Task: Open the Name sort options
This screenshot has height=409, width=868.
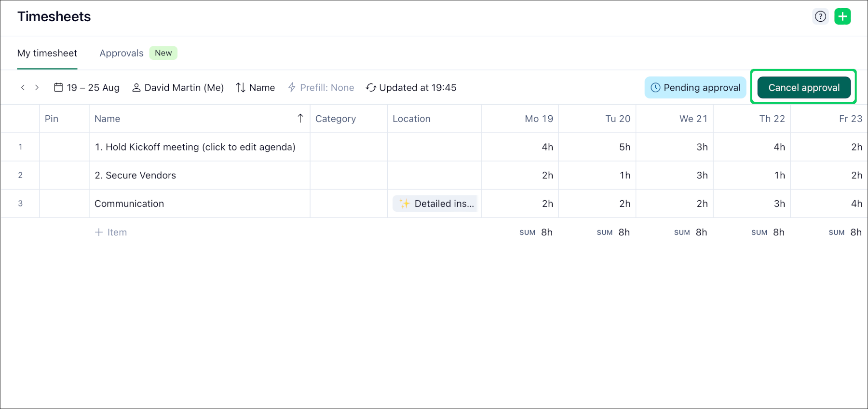Action: (256, 87)
